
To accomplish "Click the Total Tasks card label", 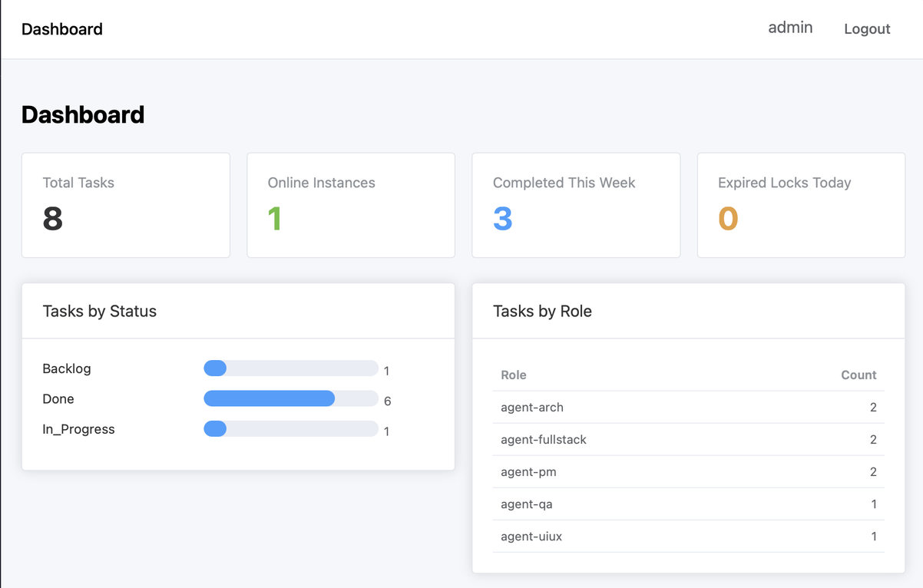I will pos(78,183).
